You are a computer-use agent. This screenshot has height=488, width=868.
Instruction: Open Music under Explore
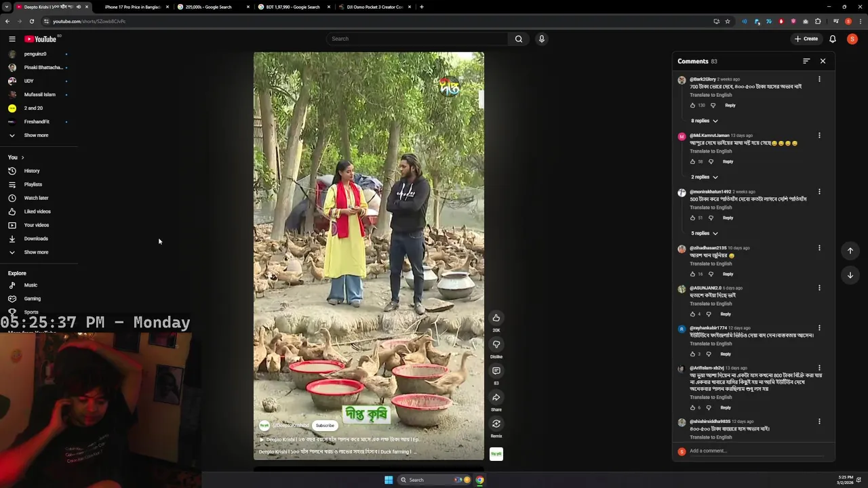(x=31, y=285)
